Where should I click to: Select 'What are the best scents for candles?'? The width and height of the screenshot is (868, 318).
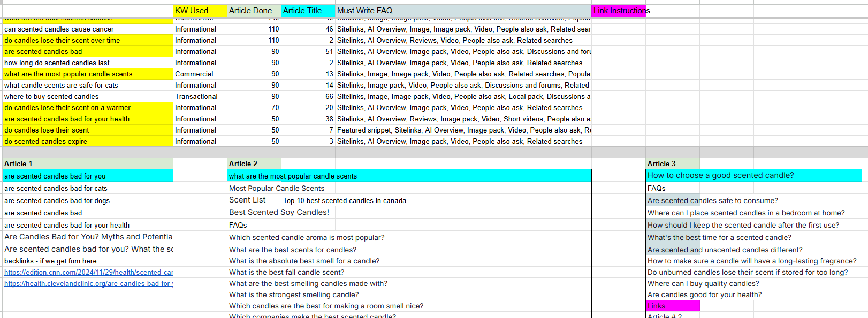tap(293, 250)
